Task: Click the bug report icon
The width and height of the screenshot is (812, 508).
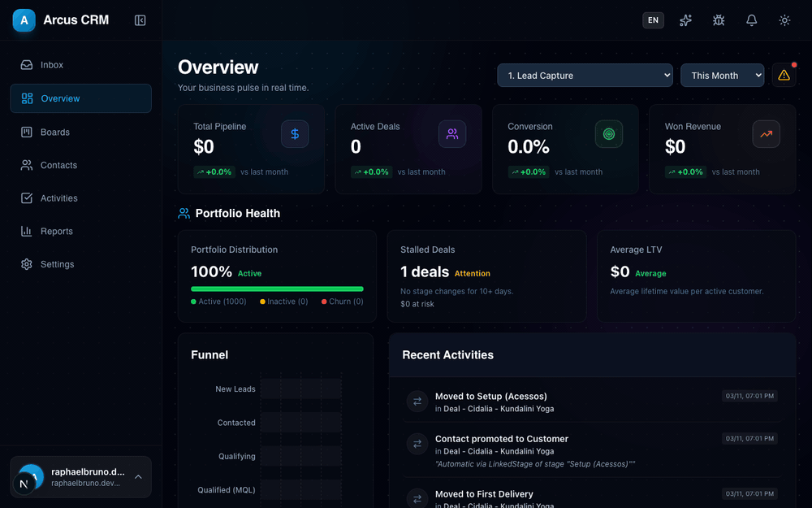Action: click(719, 20)
